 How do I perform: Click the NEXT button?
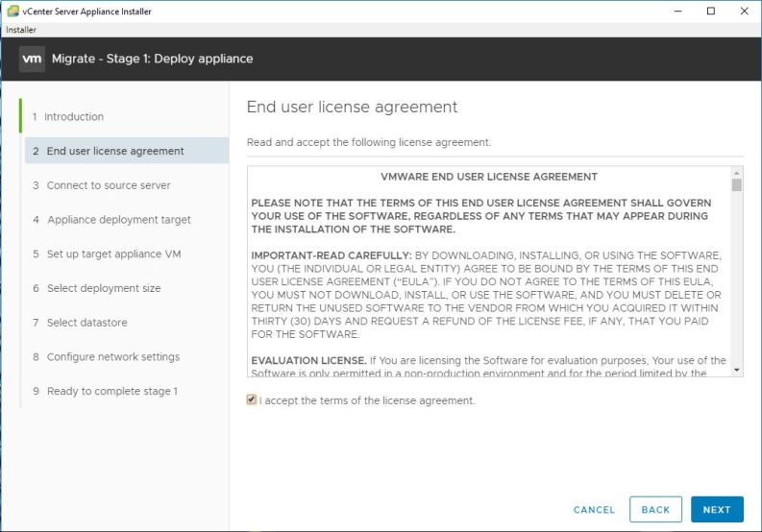(717, 510)
